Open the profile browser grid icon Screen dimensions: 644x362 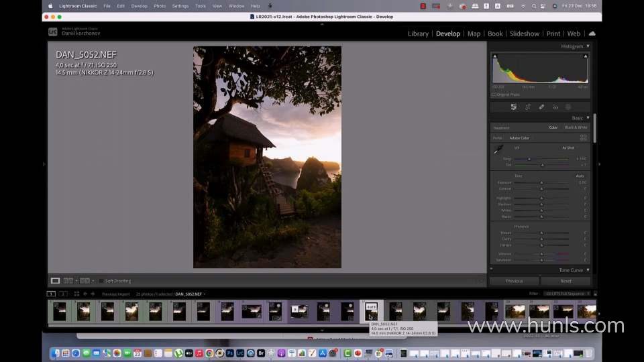[583, 137]
